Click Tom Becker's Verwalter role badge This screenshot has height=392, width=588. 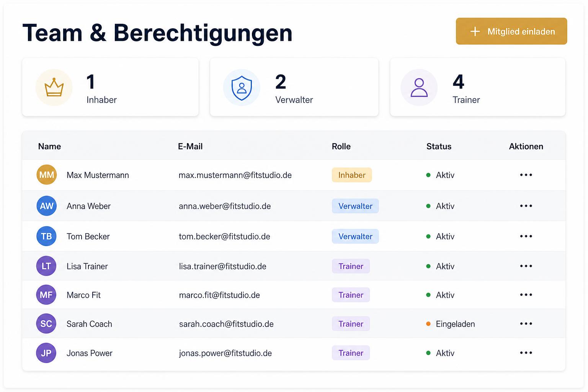pyautogui.click(x=355, y=236)
